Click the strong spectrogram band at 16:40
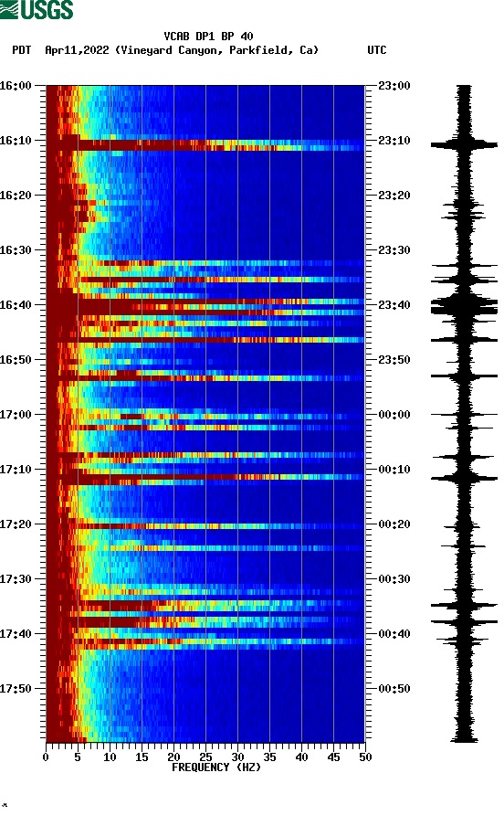The image size is (504, 815). (x=205, y=307)
